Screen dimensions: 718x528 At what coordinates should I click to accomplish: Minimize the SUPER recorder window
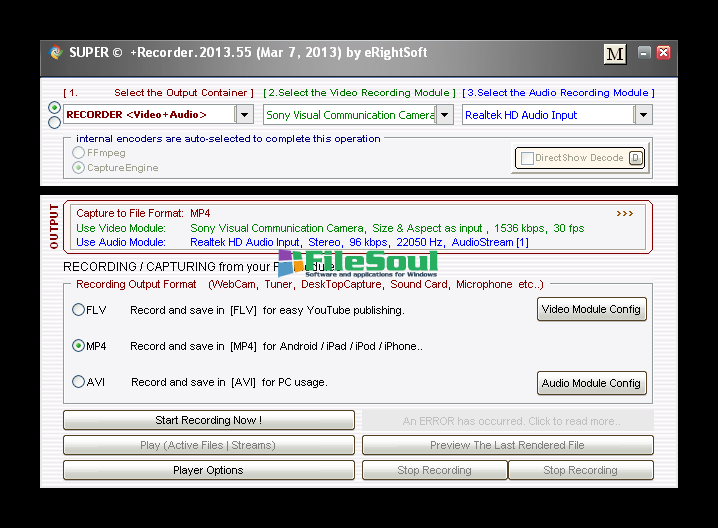[644, 53]
